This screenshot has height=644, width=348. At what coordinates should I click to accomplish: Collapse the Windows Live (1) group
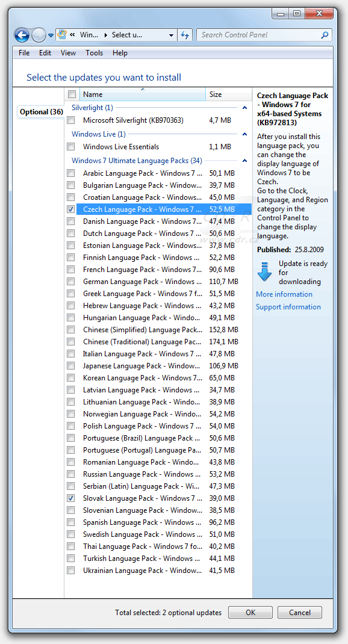(245, 134)
